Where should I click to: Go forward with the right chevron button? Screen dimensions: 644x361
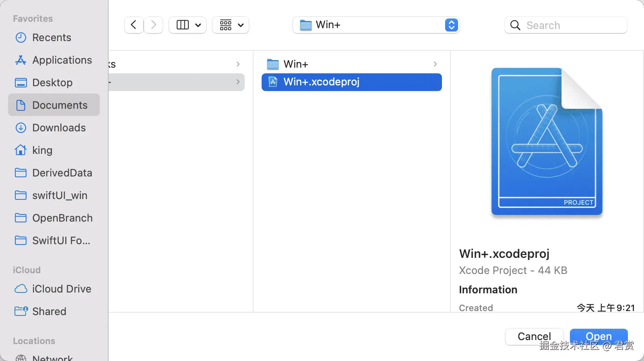[153, 25]
